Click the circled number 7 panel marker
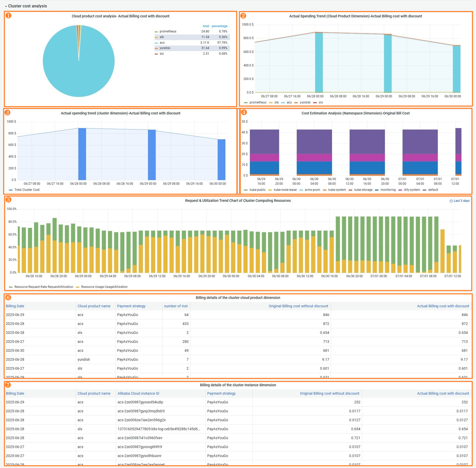The width and height of the screenshot is (476, 468). click(8, 385)
